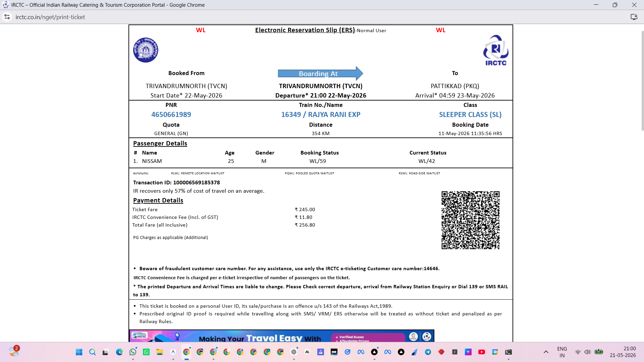This screenshot has height=362, width=644.
Task: Open YouTube from the taskbar
Action: coord(482,352)
